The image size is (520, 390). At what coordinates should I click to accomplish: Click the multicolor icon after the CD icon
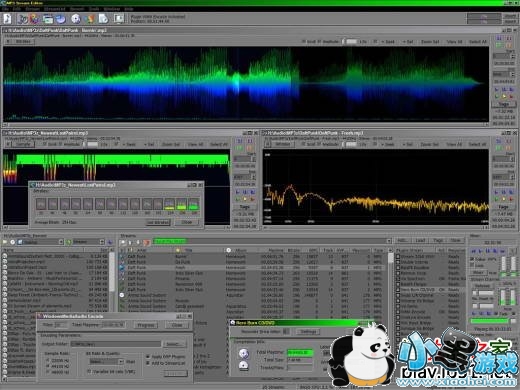pyautogui.click(x=90, y=19)
